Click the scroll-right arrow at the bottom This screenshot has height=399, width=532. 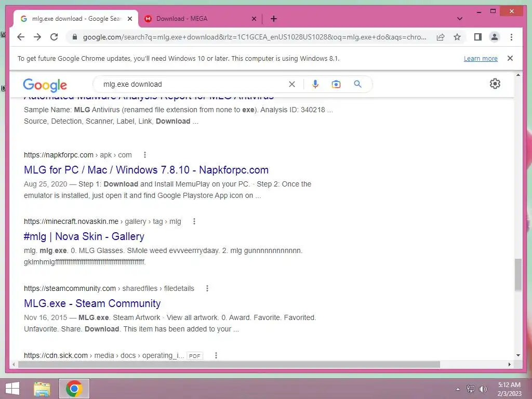(x=510, y=364)
